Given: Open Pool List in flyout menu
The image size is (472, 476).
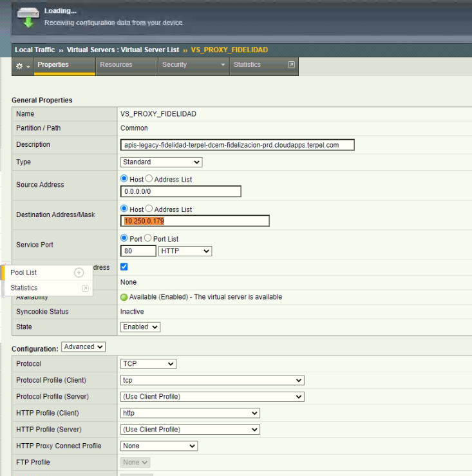Looking at the screenshot, I should pyautogui.click(x=24, y=272).
